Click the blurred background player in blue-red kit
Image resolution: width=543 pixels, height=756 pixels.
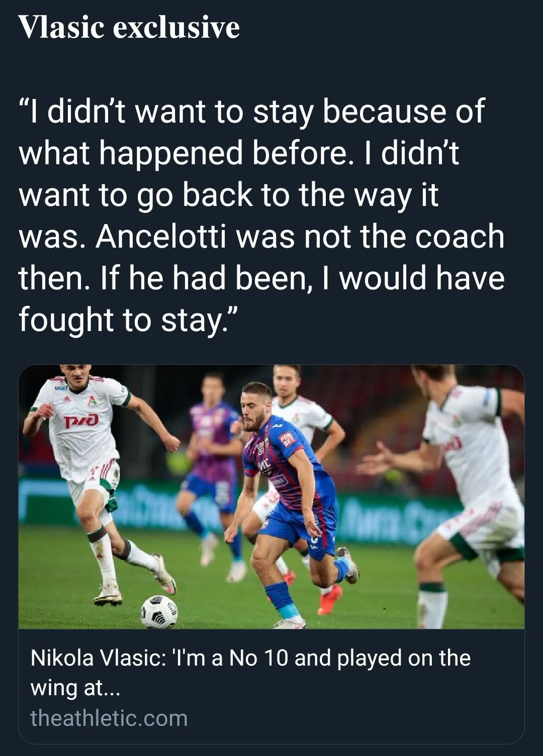pos(211,452)
